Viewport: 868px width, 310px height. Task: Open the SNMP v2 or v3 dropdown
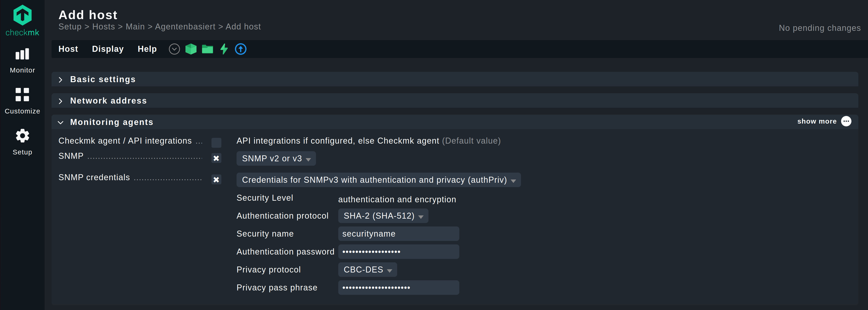(276, 158)
